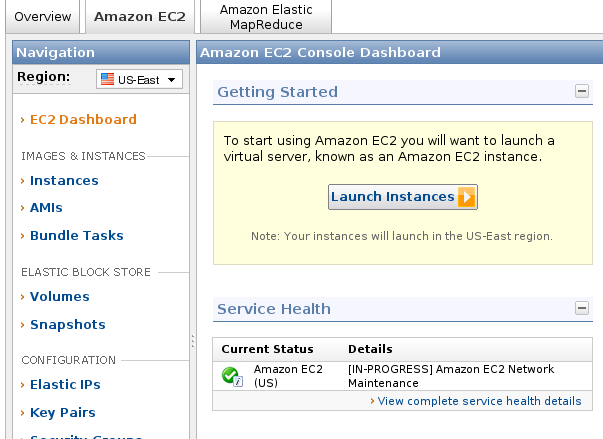Open View complete service health details link

[x=479, y=401]
